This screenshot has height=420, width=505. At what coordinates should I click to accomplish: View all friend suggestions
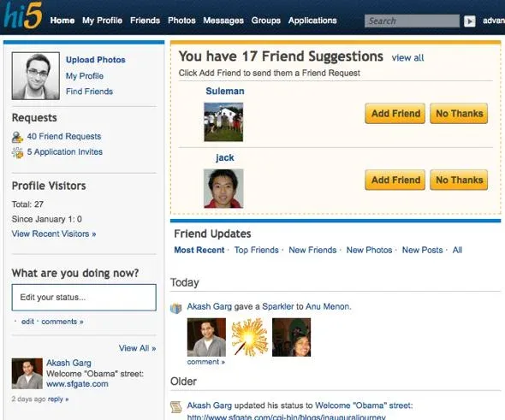pyautogui.click(x=407, y=58)
